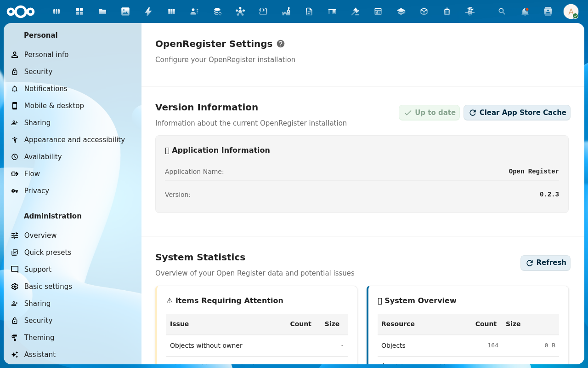Open the graduation cap app icon
This screenshot has width=588, height=368.
[x=401, y=11]
